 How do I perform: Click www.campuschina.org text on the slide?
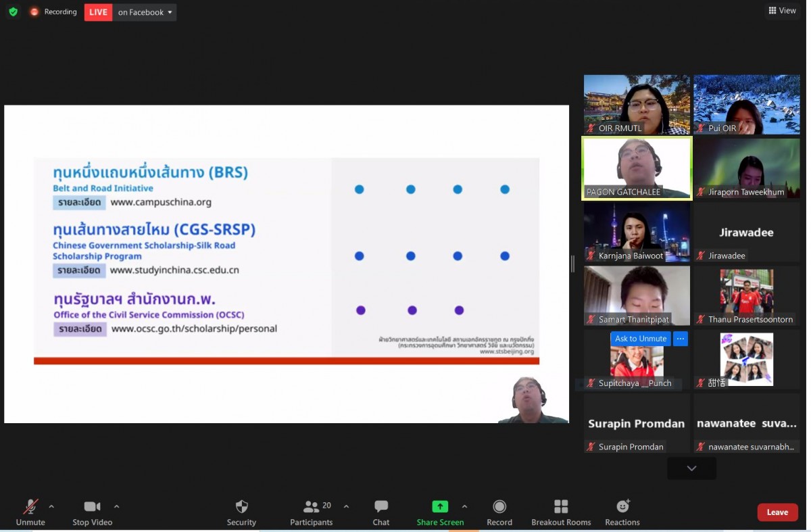coord(161,202)
